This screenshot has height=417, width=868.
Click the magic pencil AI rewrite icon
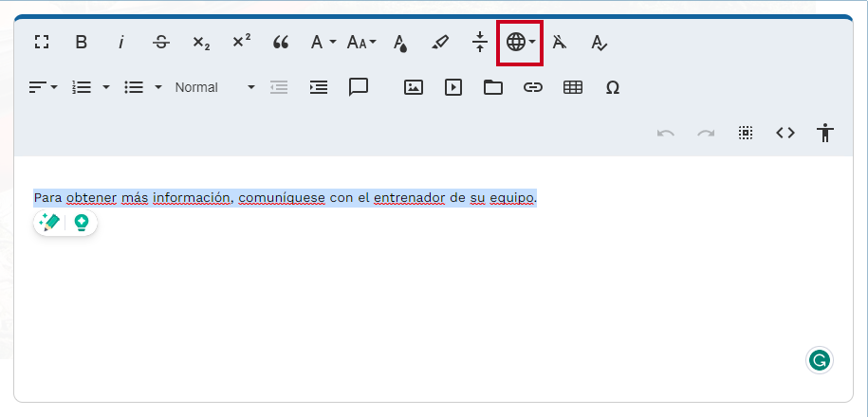click(x=50, y=223)
